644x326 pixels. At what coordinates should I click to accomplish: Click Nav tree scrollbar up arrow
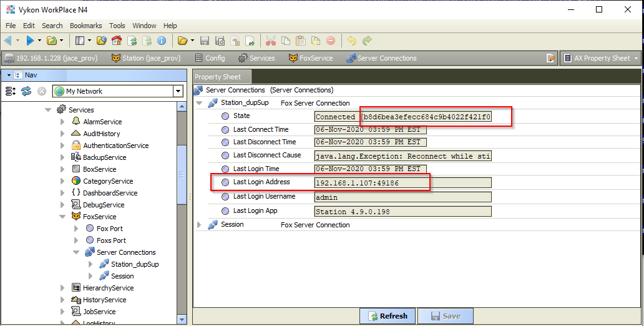(x=182, y=106)
